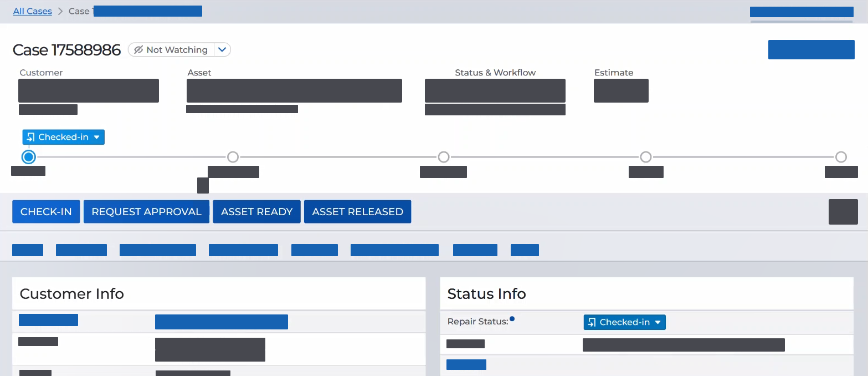Click the blue info dot next to Repair Status
The width and height of the screenshot is (868, 376).
coord(512,319)
